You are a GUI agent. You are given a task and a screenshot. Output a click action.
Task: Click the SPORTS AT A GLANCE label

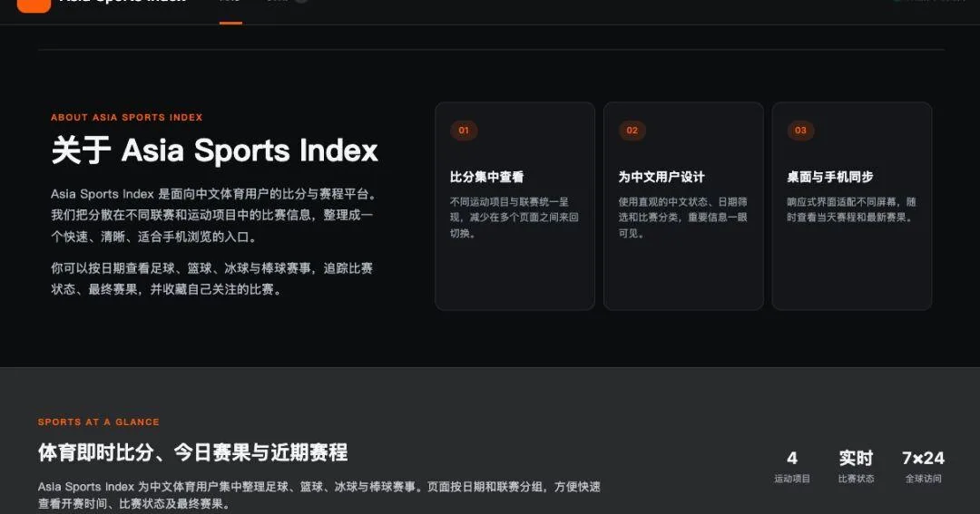click(99, 422)
